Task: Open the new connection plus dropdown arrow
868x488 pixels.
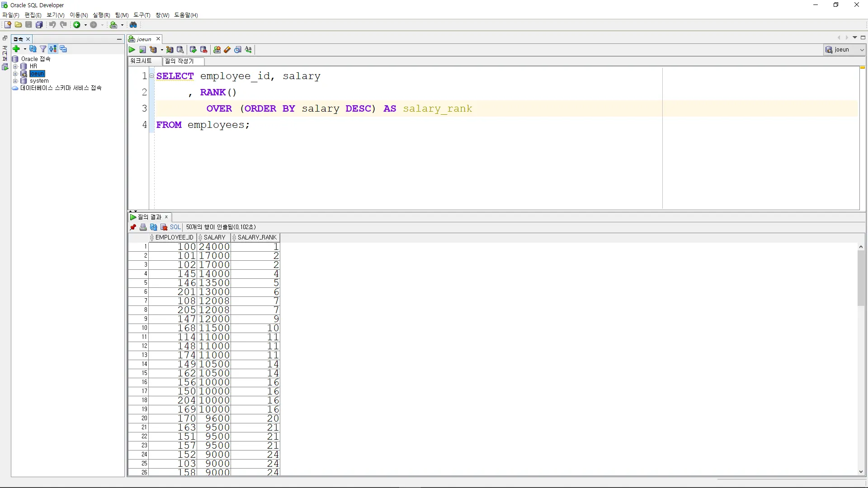Action: click(24, 49)
